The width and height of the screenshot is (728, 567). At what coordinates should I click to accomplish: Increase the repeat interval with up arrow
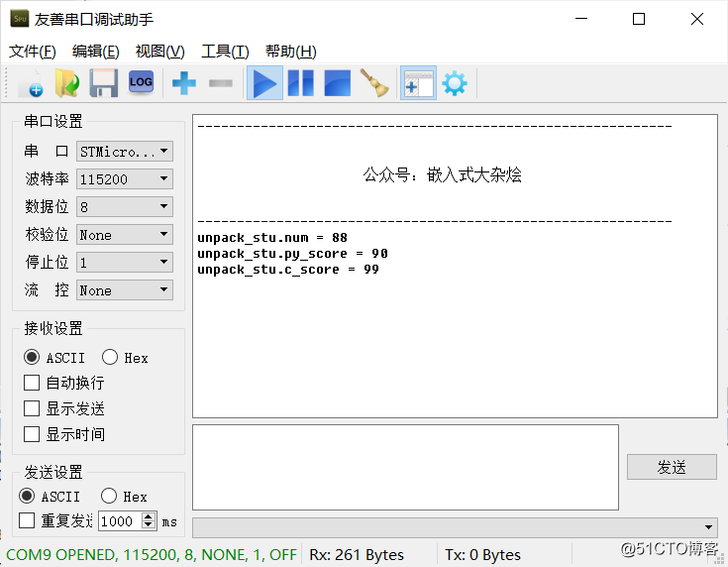(x=149, y=516)
